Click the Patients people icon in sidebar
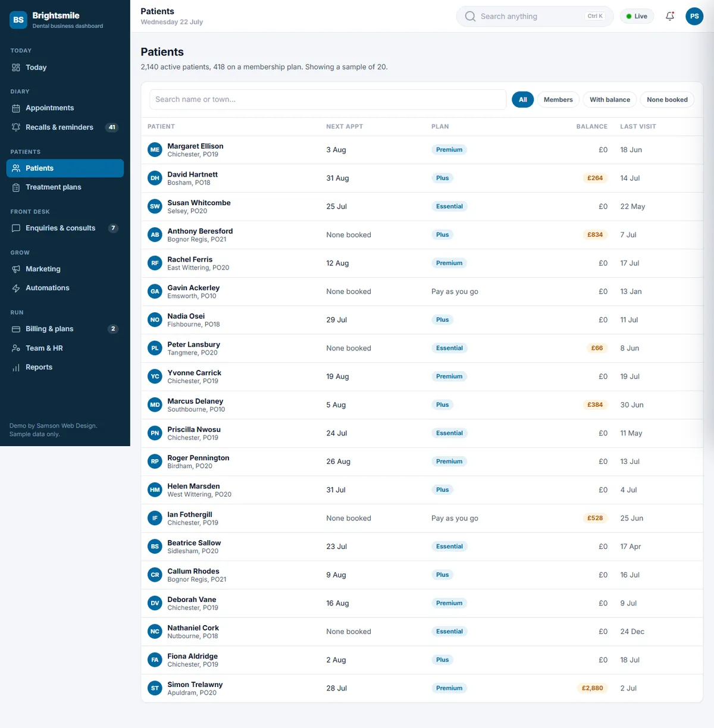 [16, 168]
